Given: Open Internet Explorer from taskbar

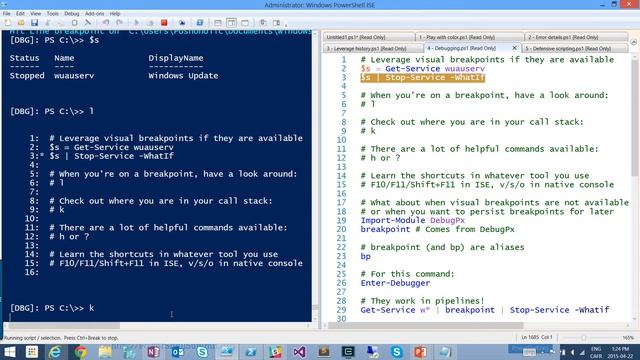Looking at the screenshot, I should tap(55, 352).
